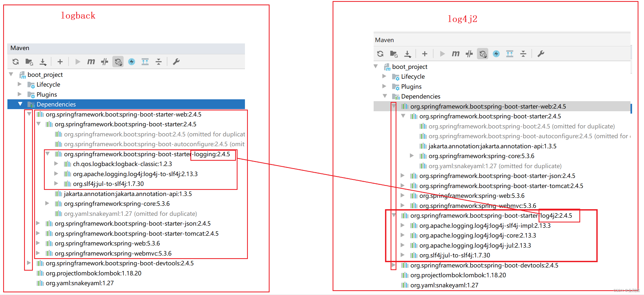Select ch.qos.logback:logback-classic:1.2.3 row

pyautogui.click(x=122, y=164)
